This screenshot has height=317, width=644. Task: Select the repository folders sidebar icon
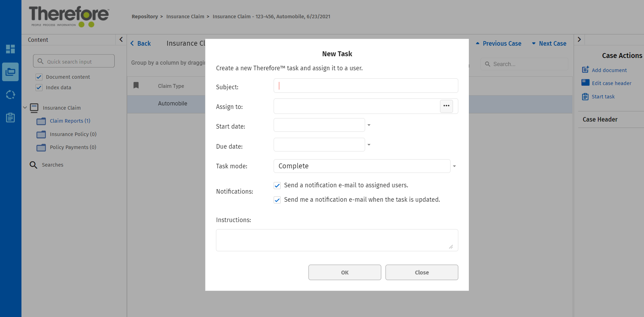point(11,72)
